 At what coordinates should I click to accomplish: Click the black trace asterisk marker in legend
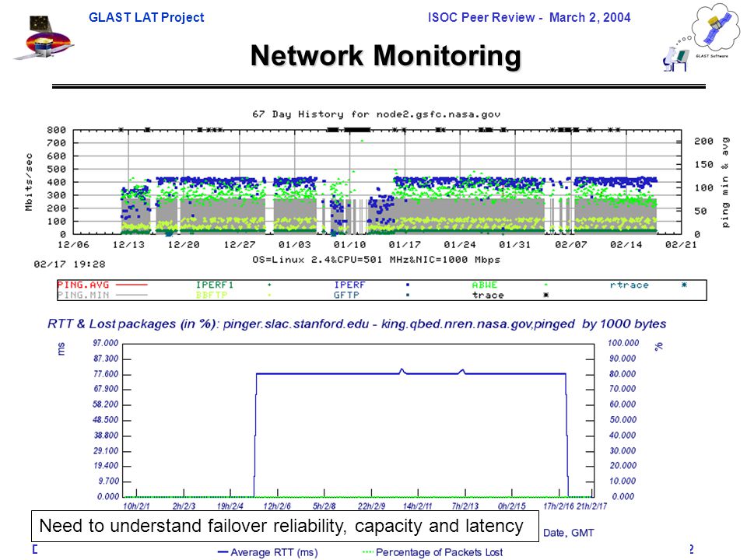click(546, 296)
